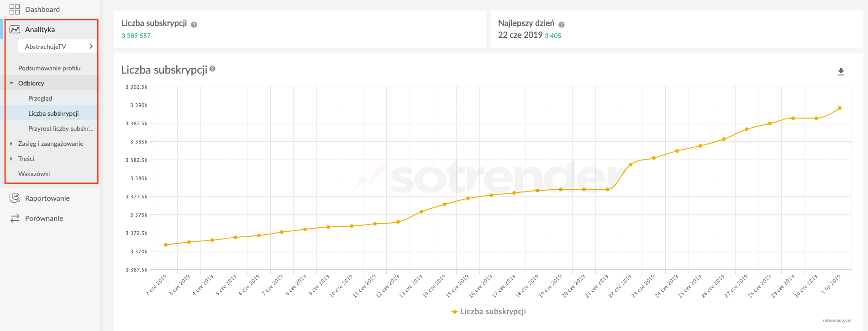Open Przyrost liczby subskrypcji page
This screenshot has height=331, width=868.
[x=61, y=128]
